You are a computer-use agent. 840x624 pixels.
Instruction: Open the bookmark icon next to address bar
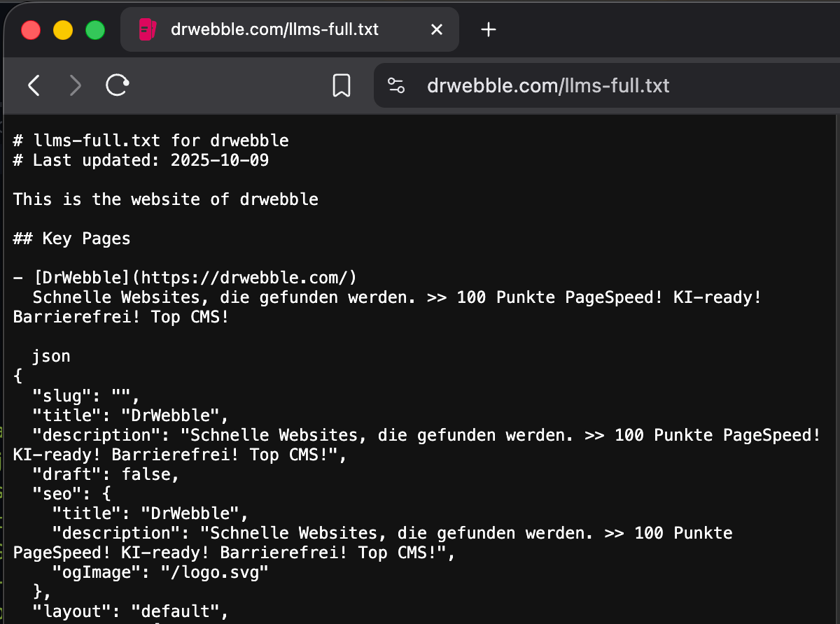342,85
